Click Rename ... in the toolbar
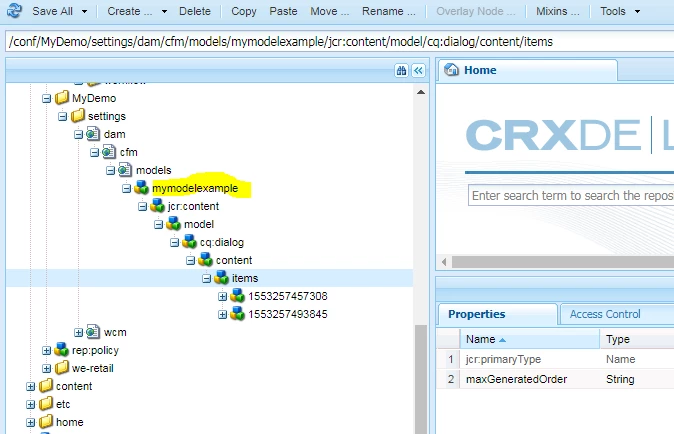 click(x=389, y=11)
